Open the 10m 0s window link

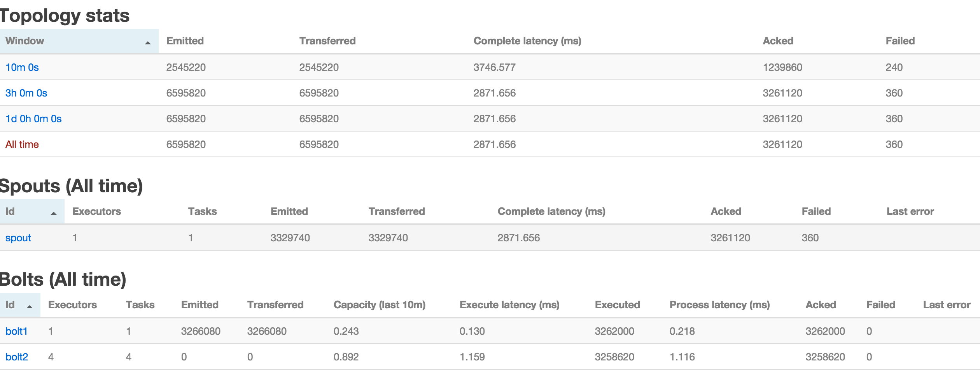point(22,67)
